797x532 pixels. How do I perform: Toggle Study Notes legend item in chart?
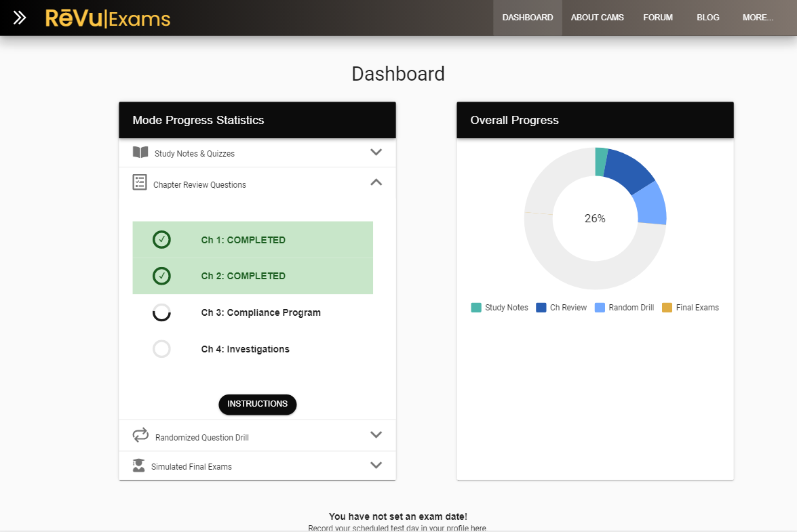(500, 308)
